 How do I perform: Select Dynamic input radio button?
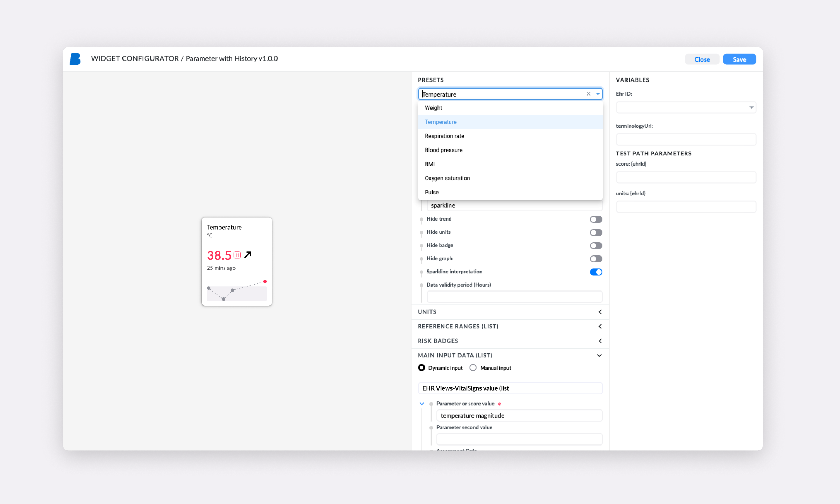(422, 367)
